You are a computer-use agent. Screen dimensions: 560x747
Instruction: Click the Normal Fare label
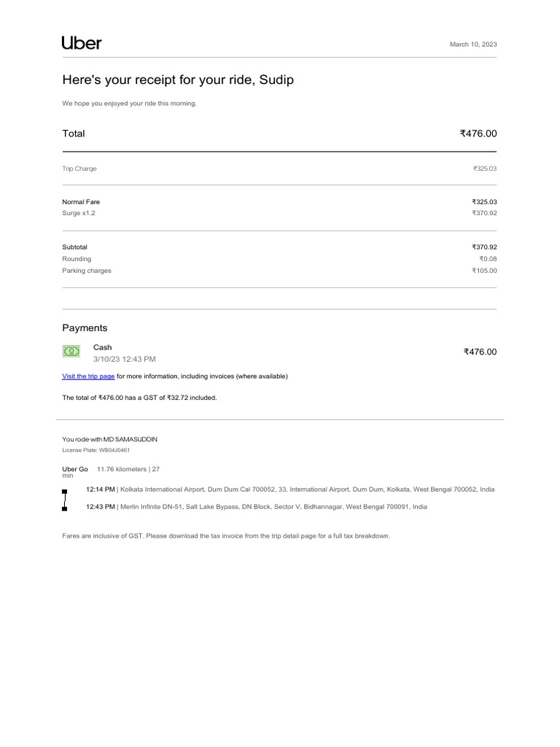81,202
